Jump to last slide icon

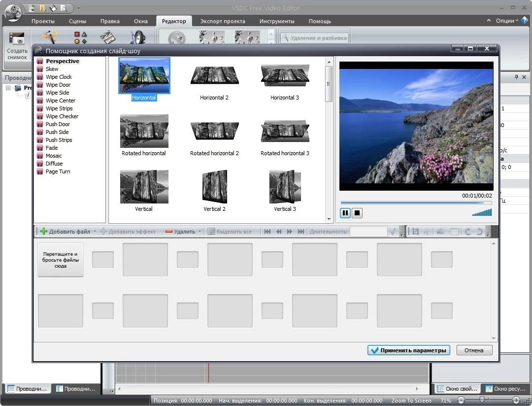click(x=300, y=232)
